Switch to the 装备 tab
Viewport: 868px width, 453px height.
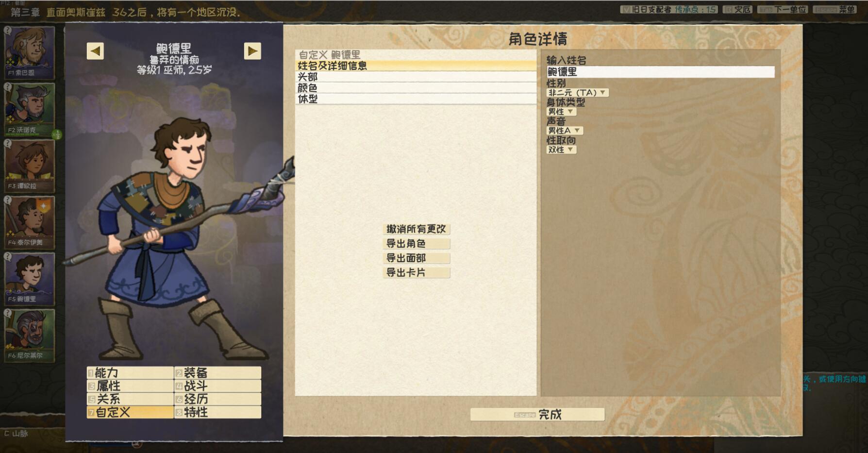tap(217, 373)
